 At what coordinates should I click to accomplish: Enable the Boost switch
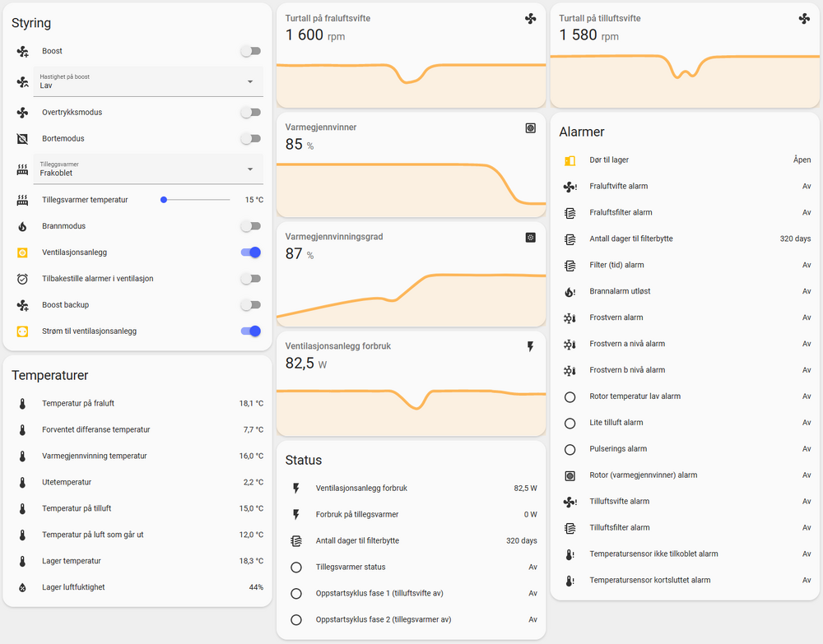point(251,51)
